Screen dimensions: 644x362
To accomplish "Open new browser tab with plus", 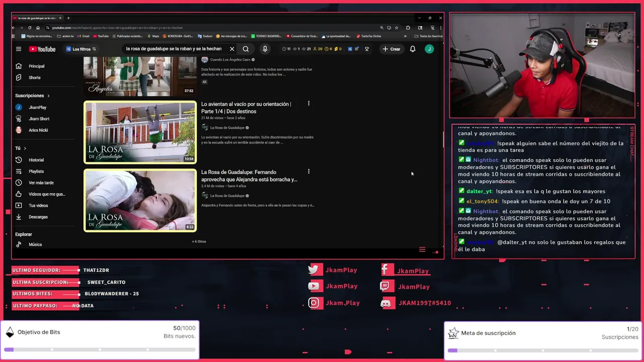I will point(68,18).
